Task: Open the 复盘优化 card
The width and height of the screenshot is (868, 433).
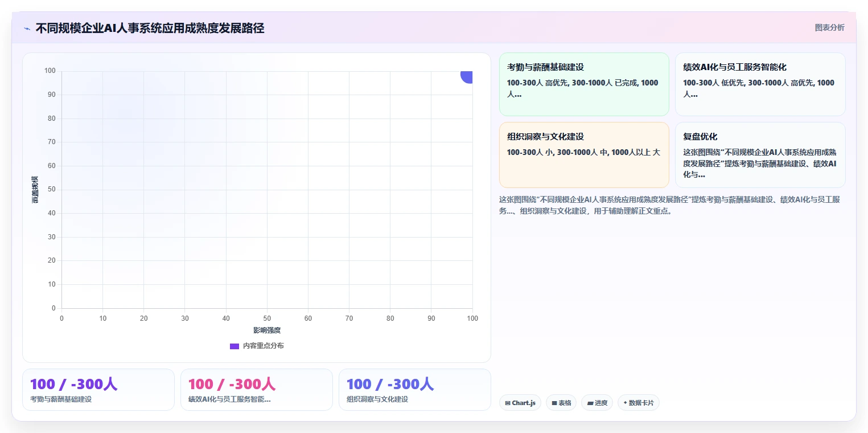Action: 760,154
